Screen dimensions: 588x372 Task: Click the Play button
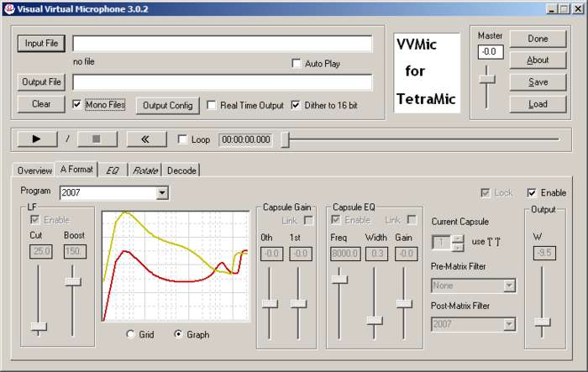click(x=38, y=139)
